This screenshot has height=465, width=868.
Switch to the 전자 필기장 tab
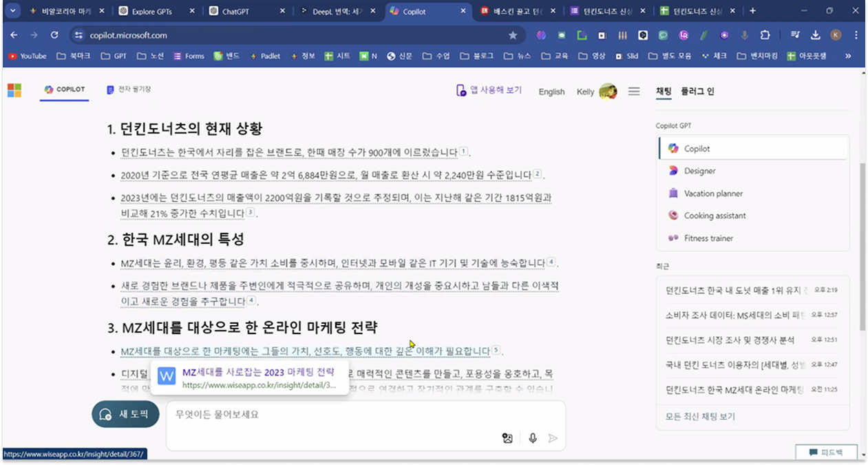click(131, 90)
